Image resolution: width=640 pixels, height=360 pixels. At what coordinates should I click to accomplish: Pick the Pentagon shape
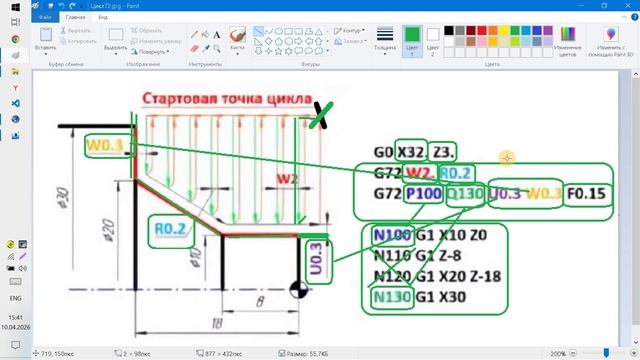(x=278, y=41)
